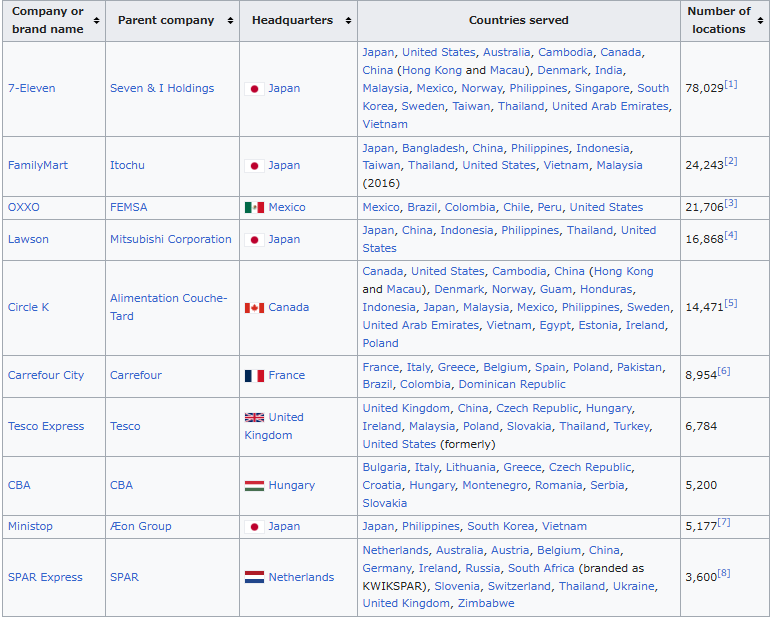Open the 7-Eleven company link
771x617 pixels.
[31, 88]
